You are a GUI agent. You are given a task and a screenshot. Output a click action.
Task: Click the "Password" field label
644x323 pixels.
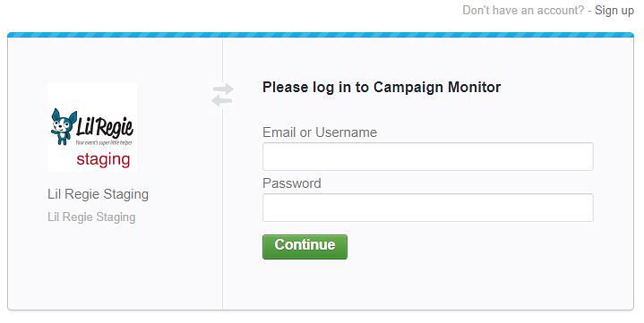(x=292, y=183)
